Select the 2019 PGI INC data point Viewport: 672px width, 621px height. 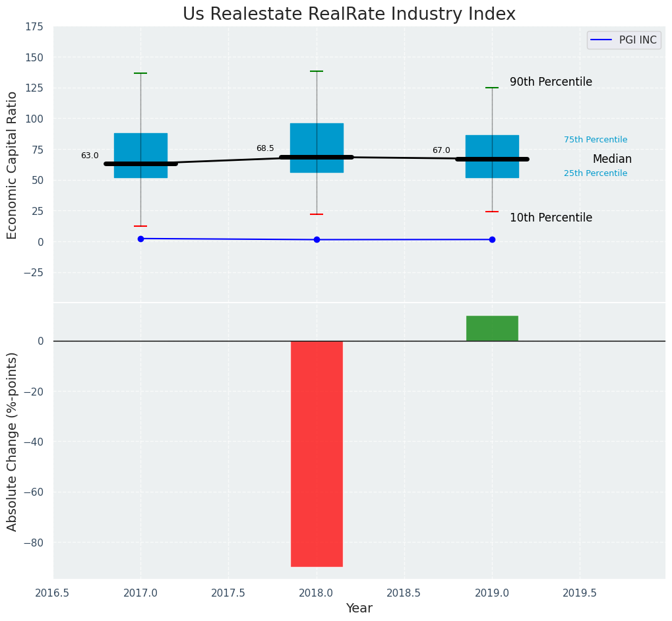tap(492, 239)
